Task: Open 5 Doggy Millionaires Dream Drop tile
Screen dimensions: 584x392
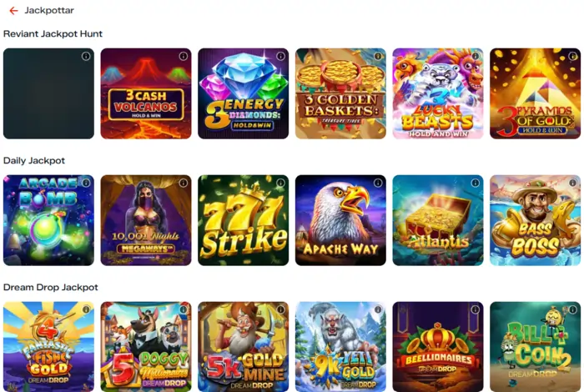Action: point(146,347)
